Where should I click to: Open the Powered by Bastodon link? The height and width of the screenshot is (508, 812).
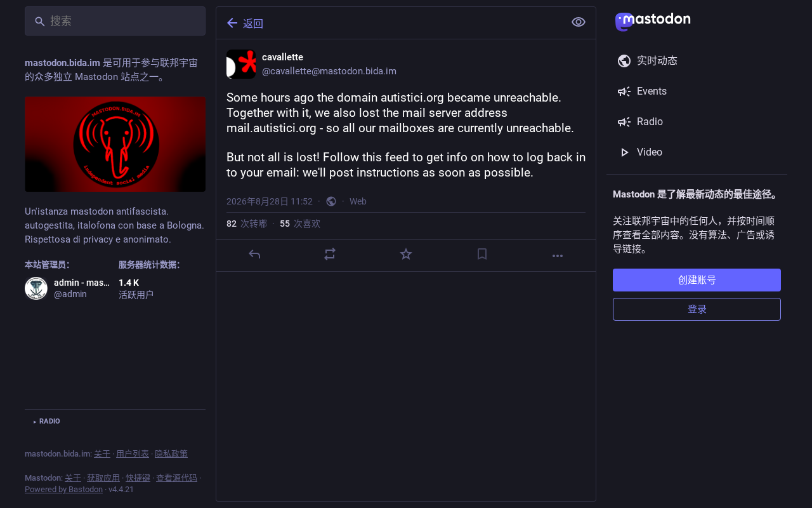63,489
